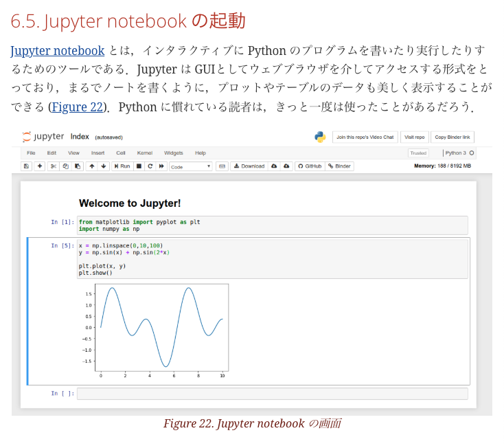Open the Help menu
This screenshot has height=446, width=504.
201,153
